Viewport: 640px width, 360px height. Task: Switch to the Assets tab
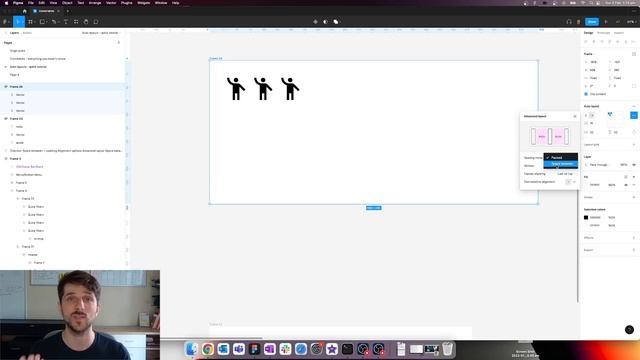point(27,33)
